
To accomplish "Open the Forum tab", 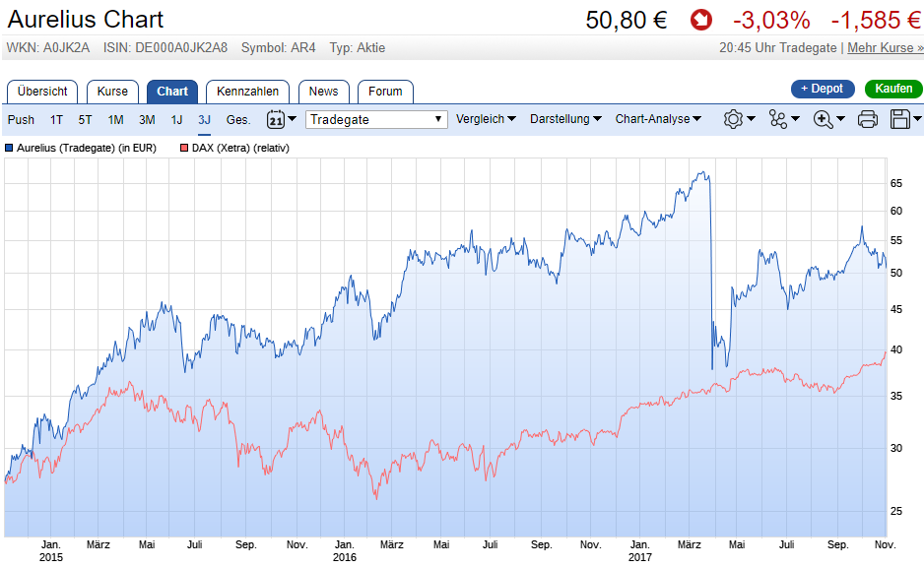I will pyautogui.click(x=385, y=92).
